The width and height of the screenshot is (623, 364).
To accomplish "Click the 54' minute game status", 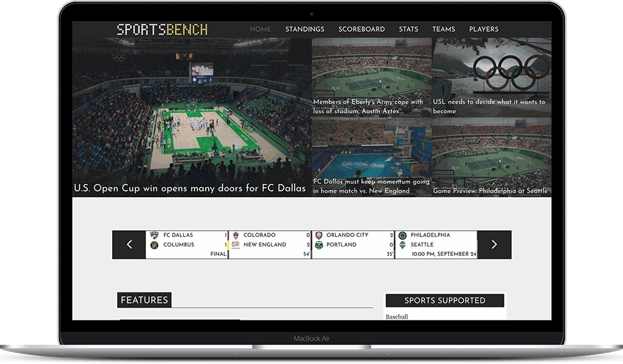I will pyautogui.click(x=307, y=254).
